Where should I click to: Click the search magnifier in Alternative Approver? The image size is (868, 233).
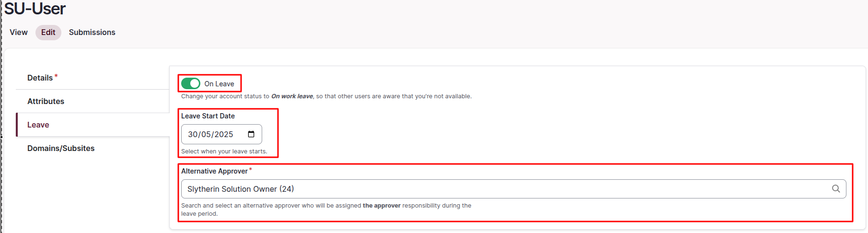coord(836,189)
